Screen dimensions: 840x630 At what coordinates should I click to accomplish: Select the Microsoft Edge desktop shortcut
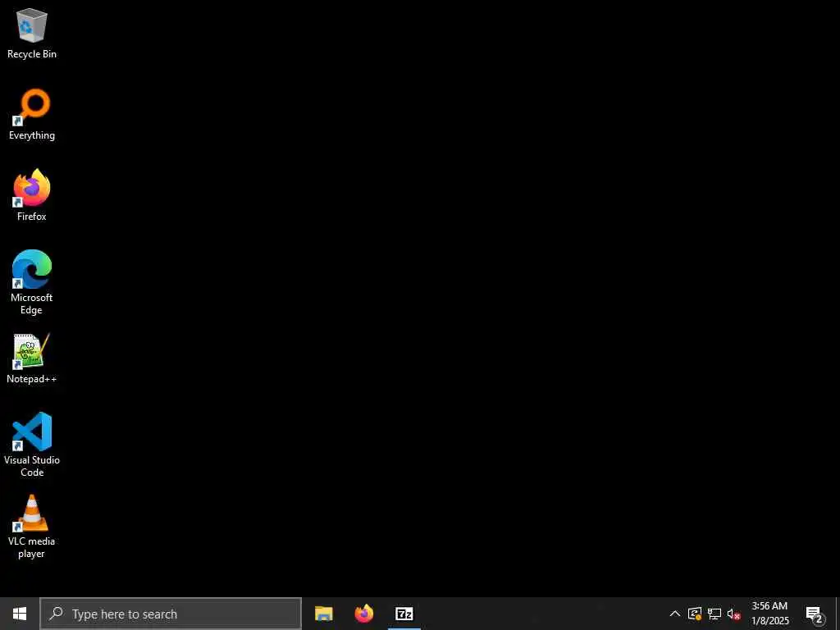click(32, 282)
